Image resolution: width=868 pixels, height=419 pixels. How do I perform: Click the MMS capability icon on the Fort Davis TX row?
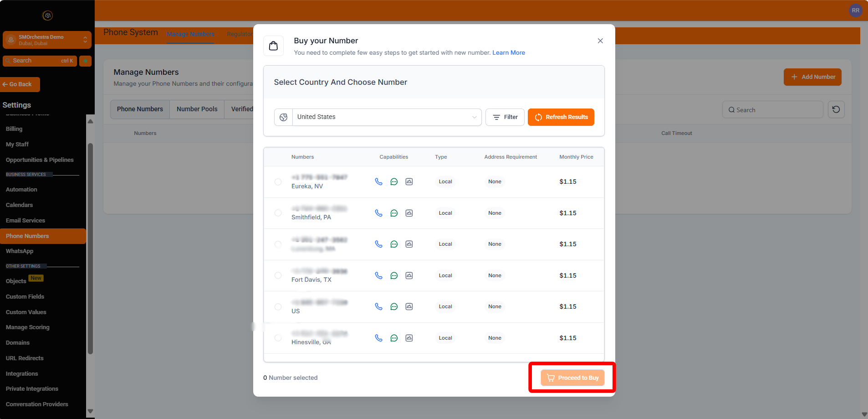pyautogui.click(x=408, y=275)
